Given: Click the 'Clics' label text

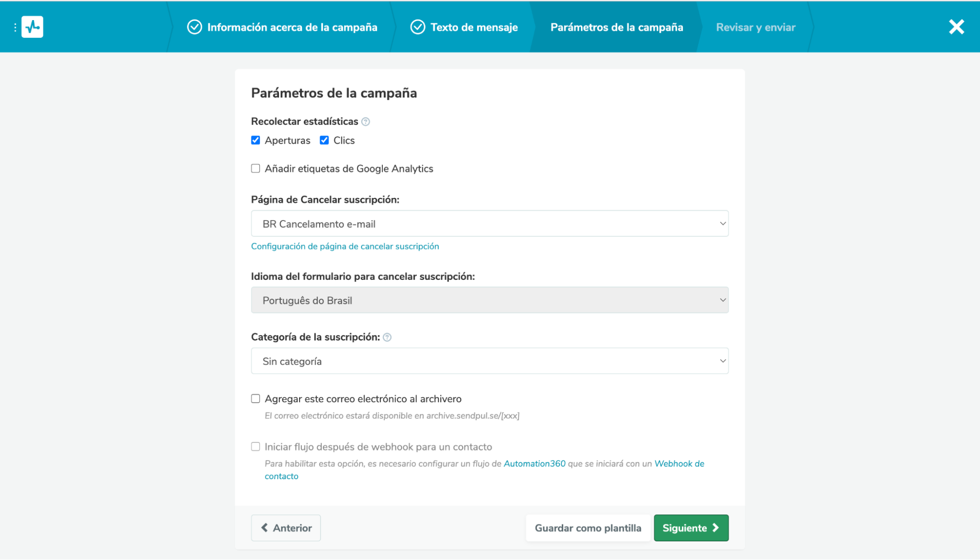Looking at the screenshot, I should tap(344, 141).
